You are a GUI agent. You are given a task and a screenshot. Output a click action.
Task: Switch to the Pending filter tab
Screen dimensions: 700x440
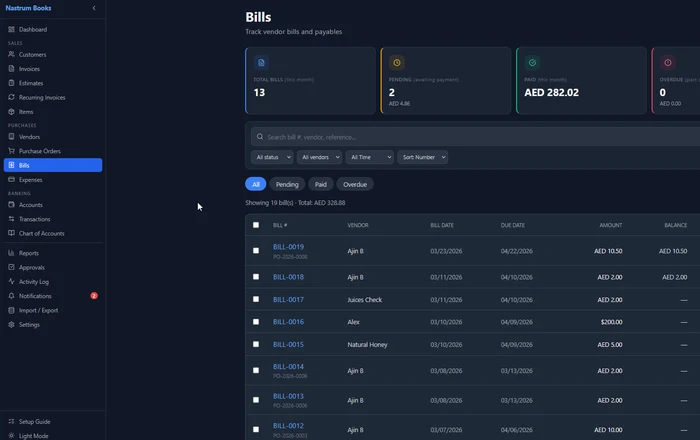(286, 184)
